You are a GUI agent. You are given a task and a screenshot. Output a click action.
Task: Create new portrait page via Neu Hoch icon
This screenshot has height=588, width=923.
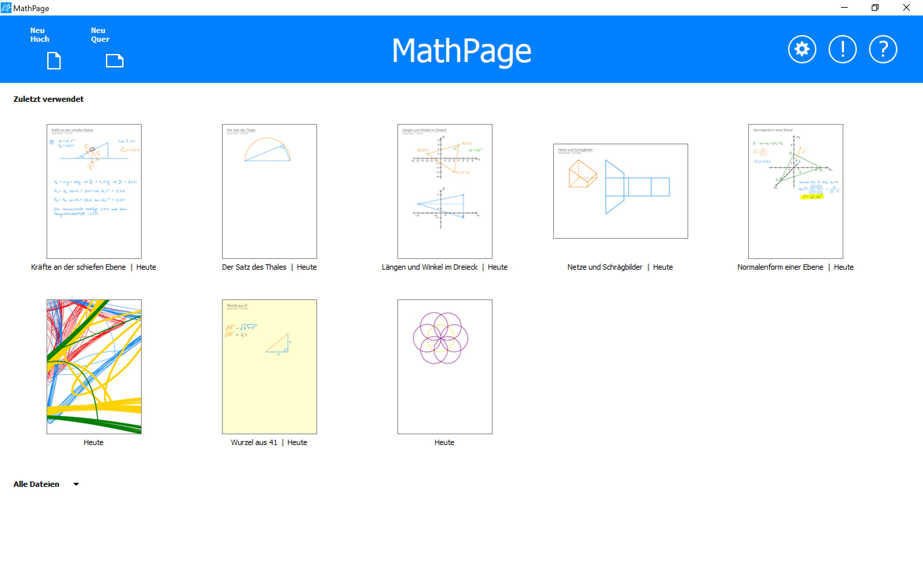[54, 61]
